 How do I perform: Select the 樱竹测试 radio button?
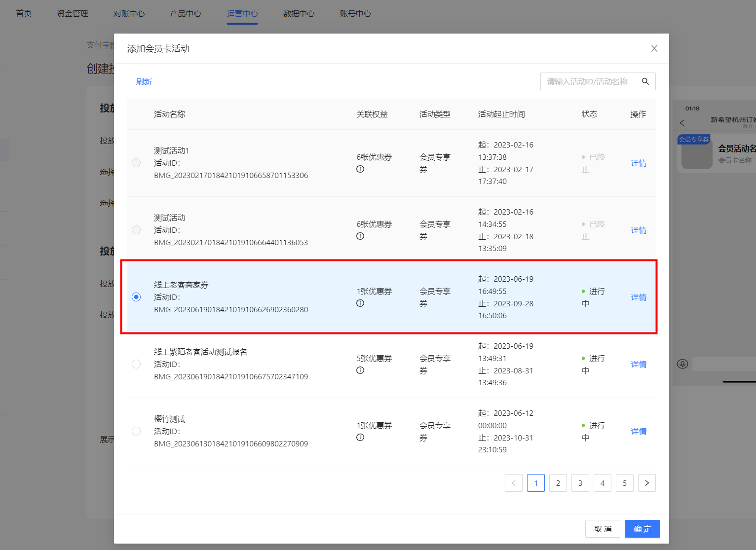click(136, 431)
